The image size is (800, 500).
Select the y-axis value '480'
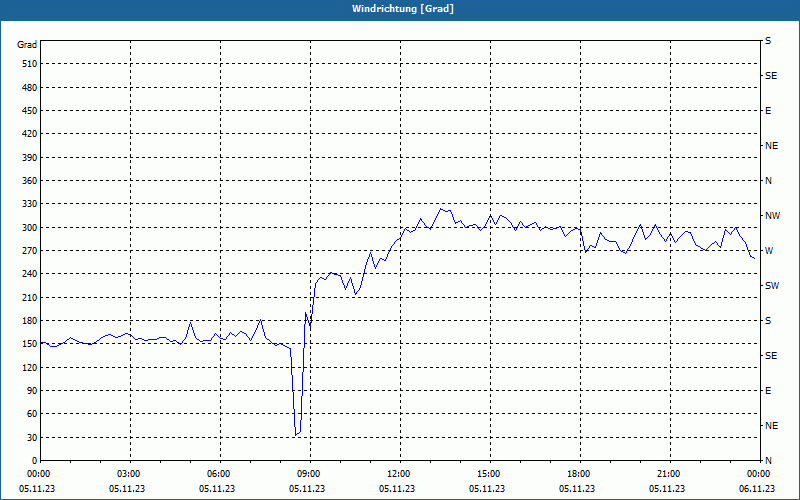(x=30, y=88)
